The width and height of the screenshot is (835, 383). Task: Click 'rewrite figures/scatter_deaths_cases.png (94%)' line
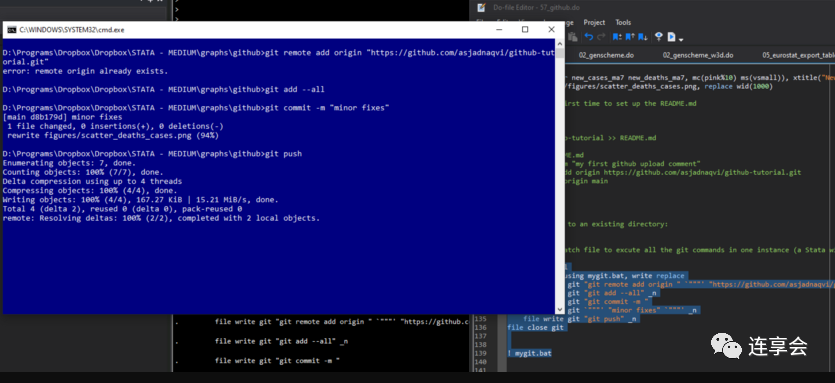point(113,135)
